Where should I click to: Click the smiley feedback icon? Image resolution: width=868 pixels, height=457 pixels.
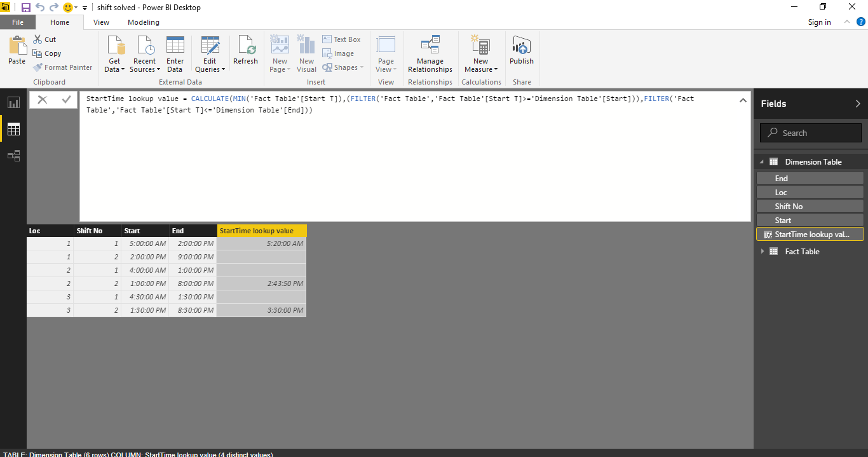pyautogui.click(x=68, y=8)
